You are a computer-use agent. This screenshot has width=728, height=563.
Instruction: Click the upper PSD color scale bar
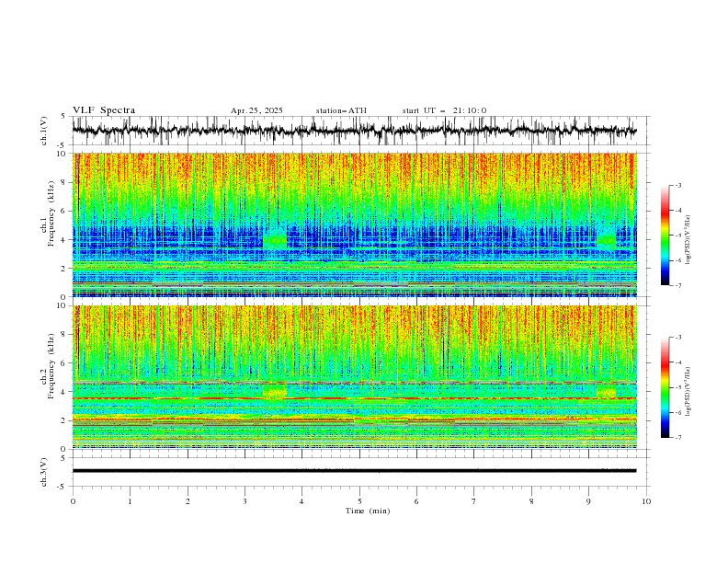coord(665,236)
